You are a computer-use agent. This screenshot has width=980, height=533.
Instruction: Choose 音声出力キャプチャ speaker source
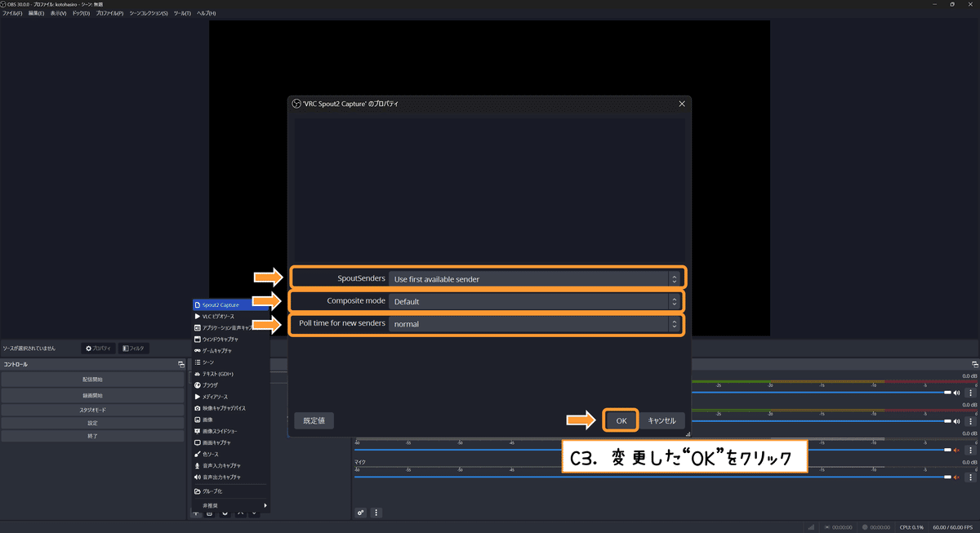(x=229, y=477)
